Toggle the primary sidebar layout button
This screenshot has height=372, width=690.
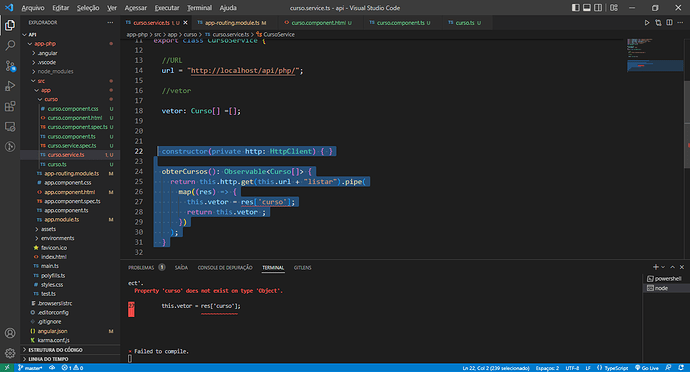coord(575,7)
